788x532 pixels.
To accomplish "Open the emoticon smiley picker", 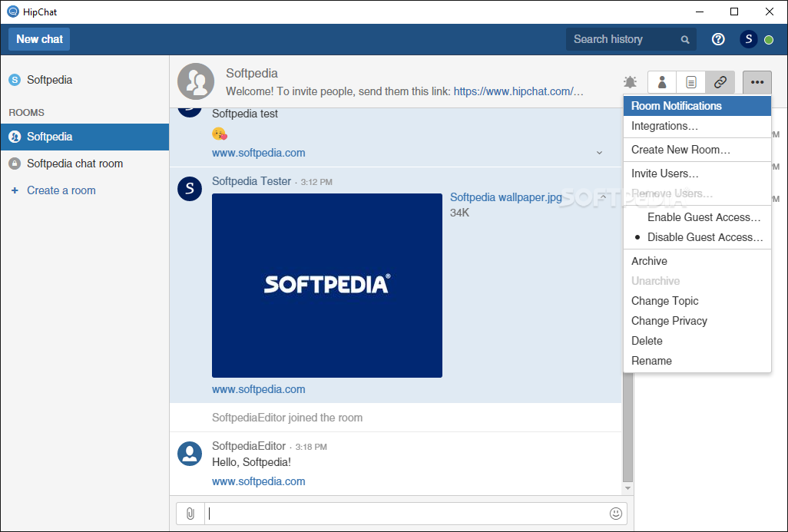I will (x=616, y=514).
